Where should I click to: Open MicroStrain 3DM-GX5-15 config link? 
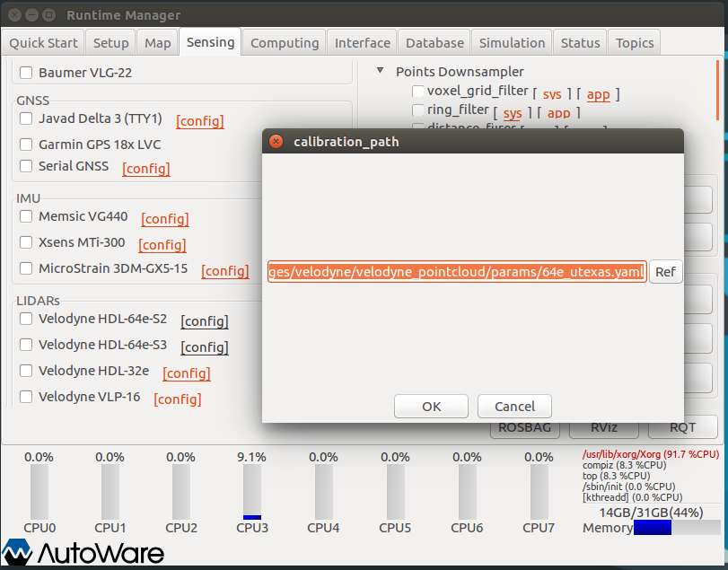pos(225,270)
